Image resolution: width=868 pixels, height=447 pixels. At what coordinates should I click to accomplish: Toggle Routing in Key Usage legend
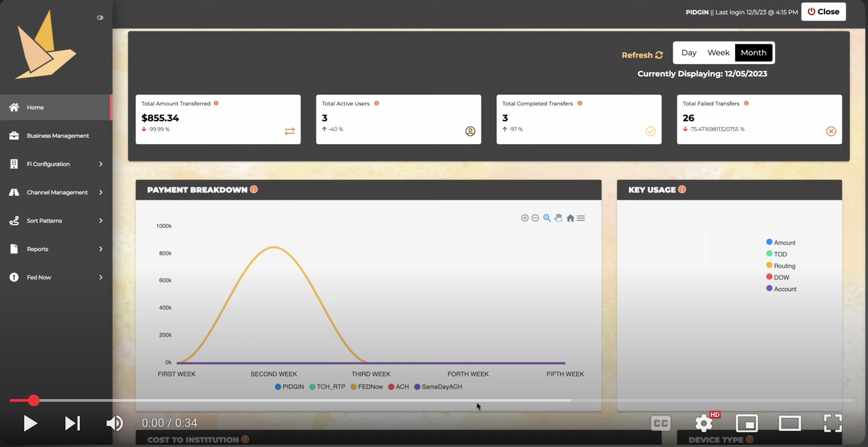coord(781,266)
